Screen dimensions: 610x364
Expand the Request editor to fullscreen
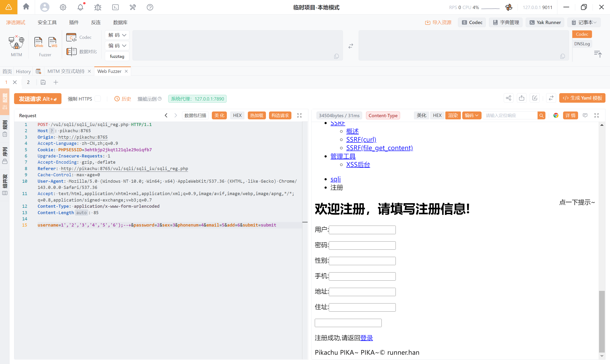[x=299, y=115]
